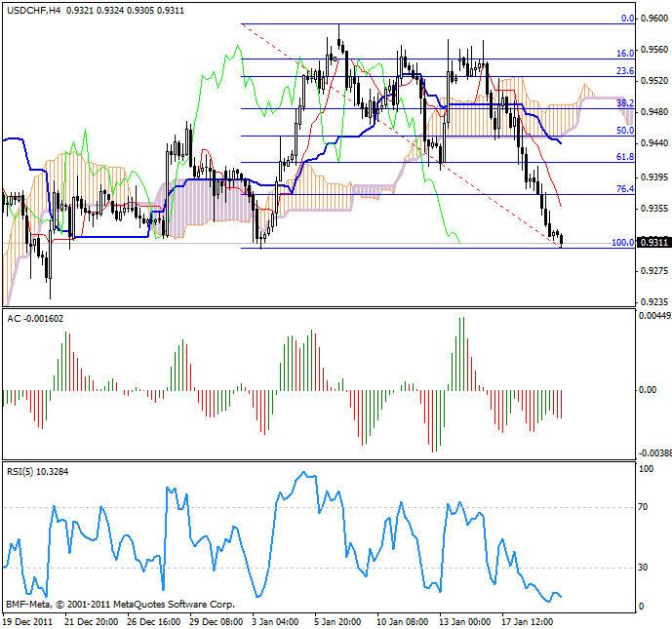Click the 0.9600 price axis label
The height and width of the screenshot is (629, 672).
[x=654, y=19]
